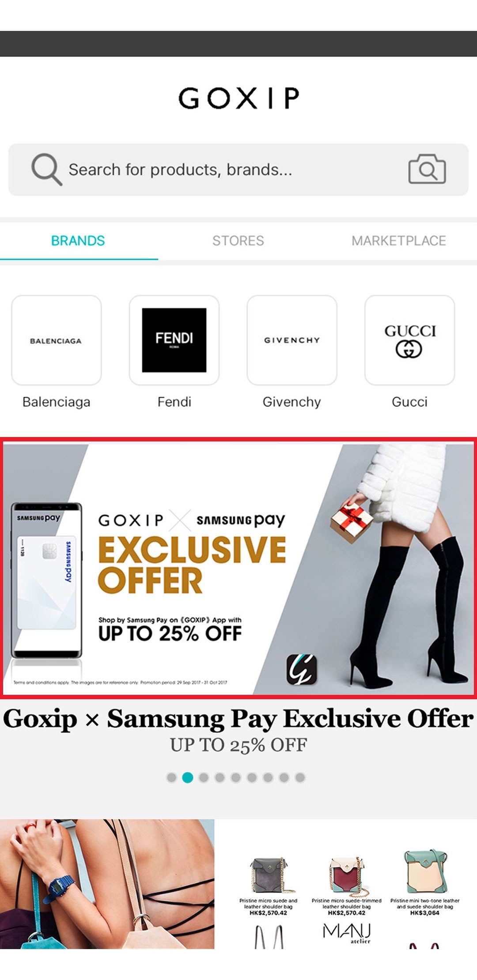The height and width of the screenshot is (980, 477).
Task: Open the Samsung Pay exclusive offer banner
Action: pyautogui.click(x=238, y=569)
